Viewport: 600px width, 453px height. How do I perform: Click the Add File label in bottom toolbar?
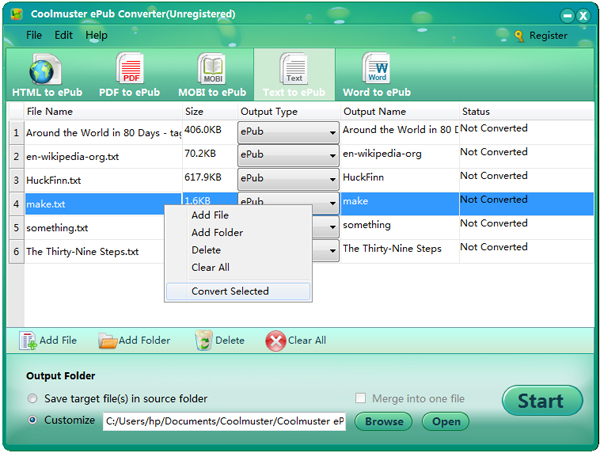tap(58, 340)
